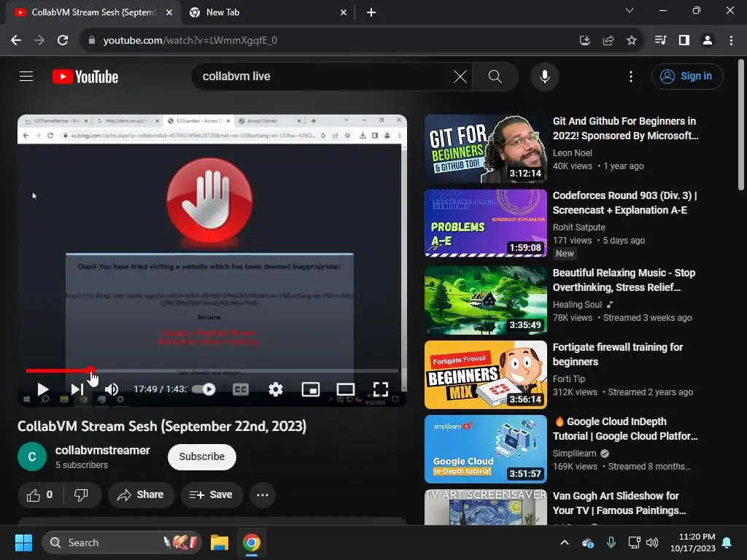Toggle closed captions
Image resolution: width=747 pixels, height=560 pixels.
coord(241,389)
